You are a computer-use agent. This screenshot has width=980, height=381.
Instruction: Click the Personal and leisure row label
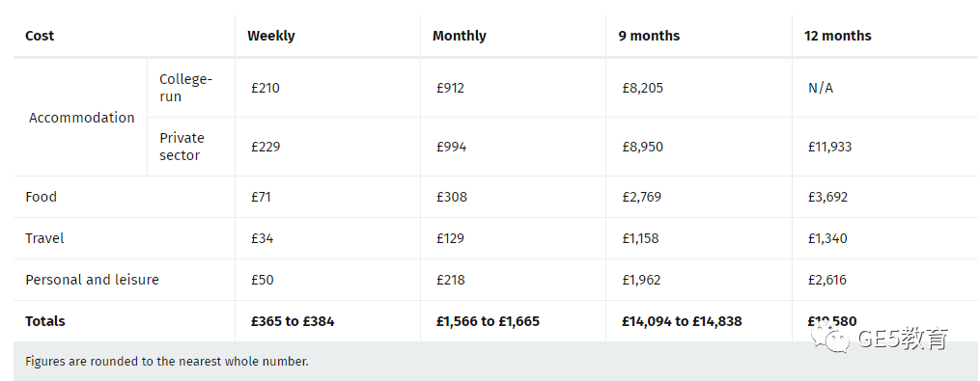[x=92, y=279]
